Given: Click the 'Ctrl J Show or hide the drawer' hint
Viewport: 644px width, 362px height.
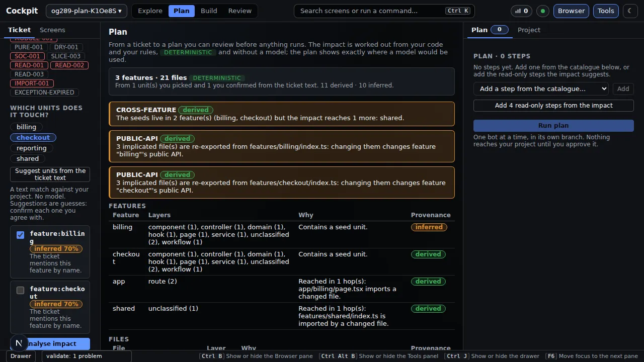Looking at the screenshot, I should click(x=492, y=356).
